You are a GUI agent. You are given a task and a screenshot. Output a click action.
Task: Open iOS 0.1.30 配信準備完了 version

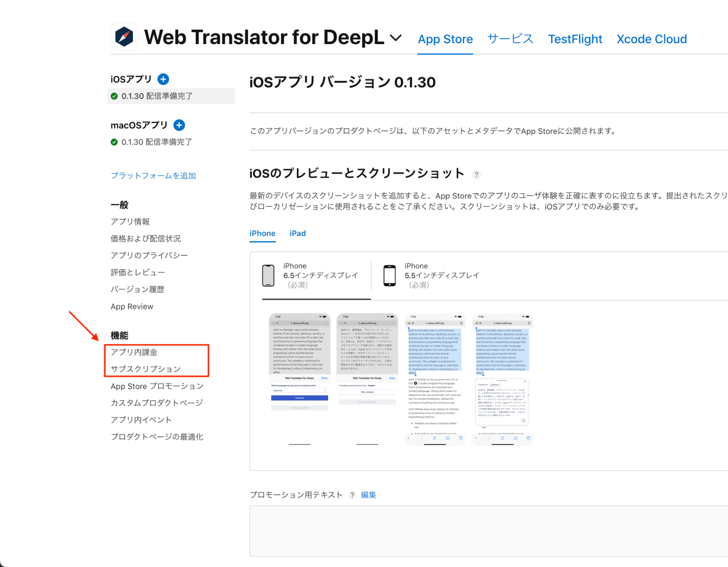(171, 96)
